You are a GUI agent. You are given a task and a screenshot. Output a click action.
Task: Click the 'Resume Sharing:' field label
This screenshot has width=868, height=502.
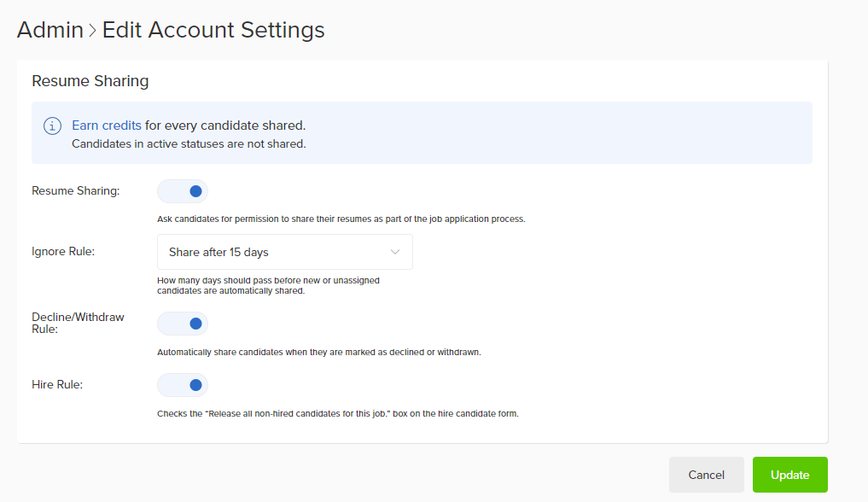tap(76, 191)
